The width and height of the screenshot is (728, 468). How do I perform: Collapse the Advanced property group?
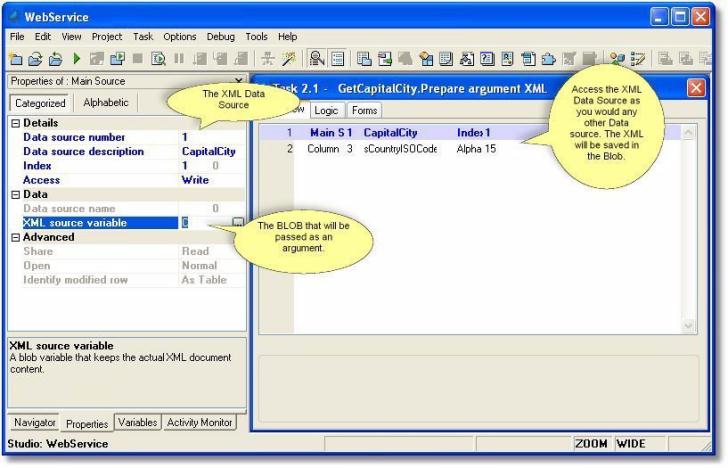(x=15, y=238)
